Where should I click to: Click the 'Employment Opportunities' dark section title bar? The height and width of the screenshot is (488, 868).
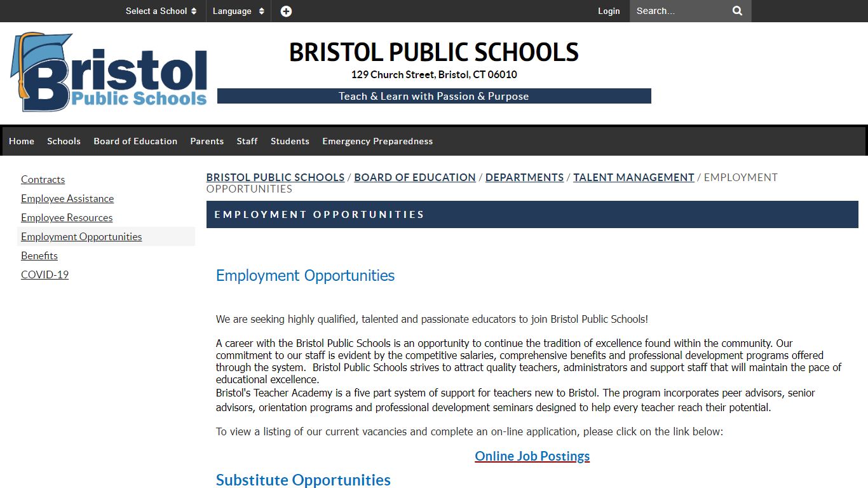tap(532, 214)
